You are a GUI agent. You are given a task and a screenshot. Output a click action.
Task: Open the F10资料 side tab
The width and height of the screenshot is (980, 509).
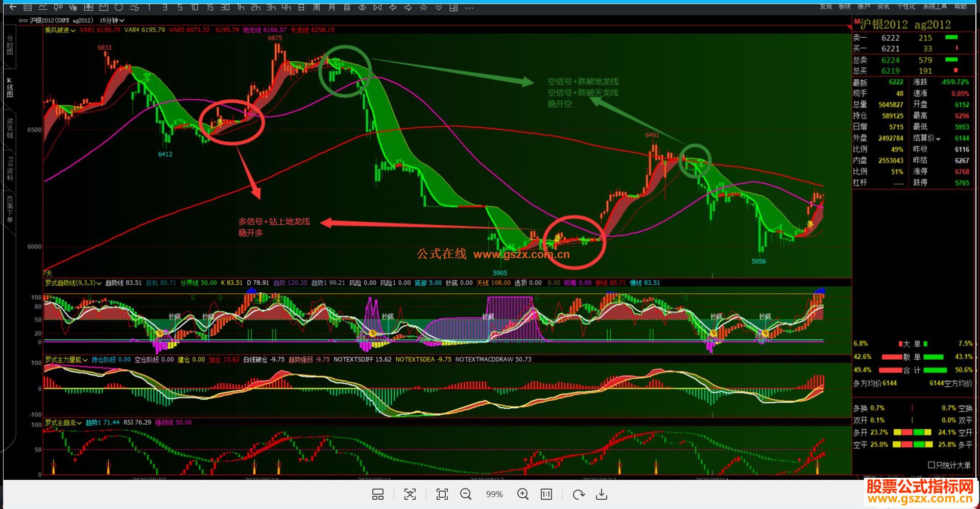[10, 169]
